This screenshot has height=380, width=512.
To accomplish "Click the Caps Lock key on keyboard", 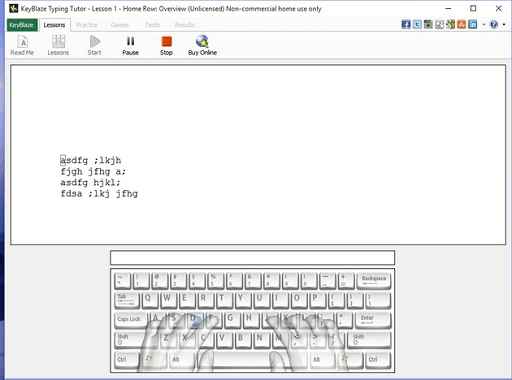I will pos(131,320).
